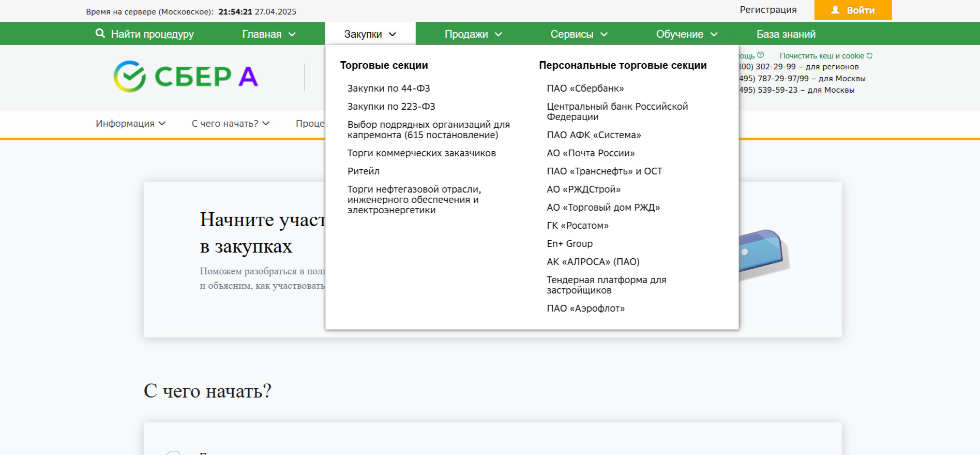Select Центральный банк Российской Федерации
This screenshot has width=980, height=455.
[617, 112]
